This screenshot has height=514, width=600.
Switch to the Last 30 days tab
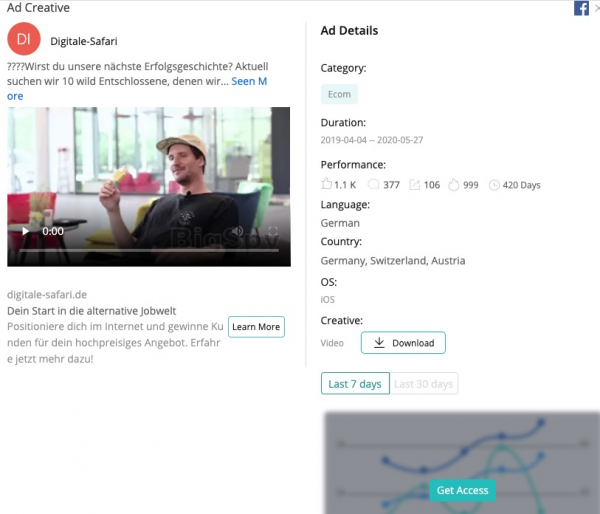pos(423,384)
